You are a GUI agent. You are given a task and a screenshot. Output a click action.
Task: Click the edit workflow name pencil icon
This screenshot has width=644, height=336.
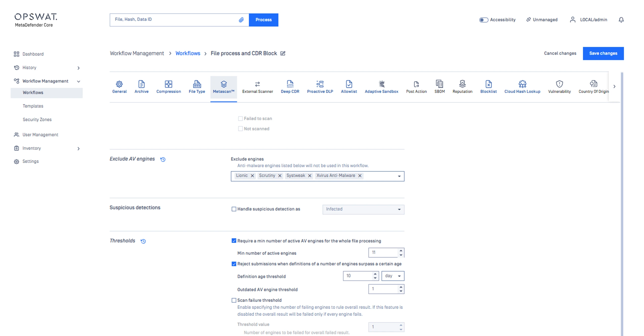click(283, 53)
